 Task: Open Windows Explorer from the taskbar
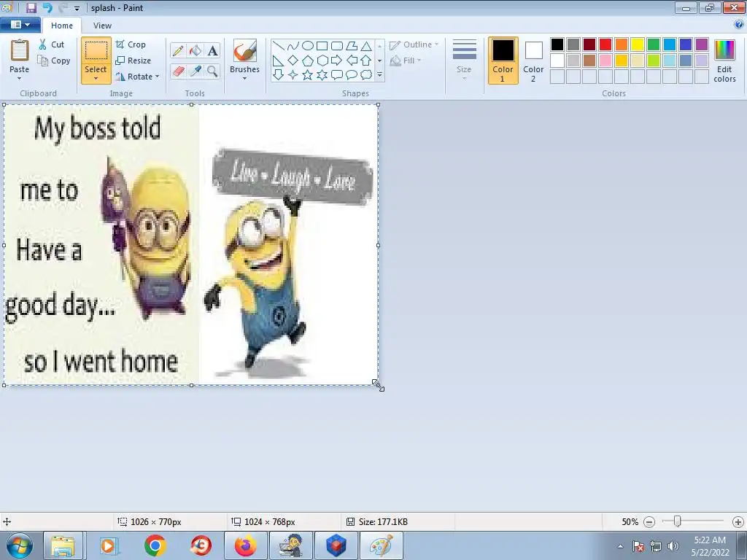[63, 545]
